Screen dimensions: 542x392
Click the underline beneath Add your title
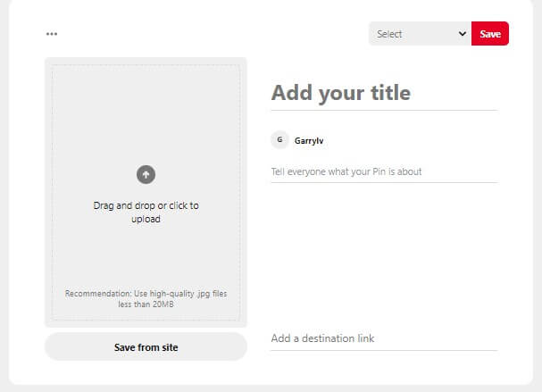(384, 110)
